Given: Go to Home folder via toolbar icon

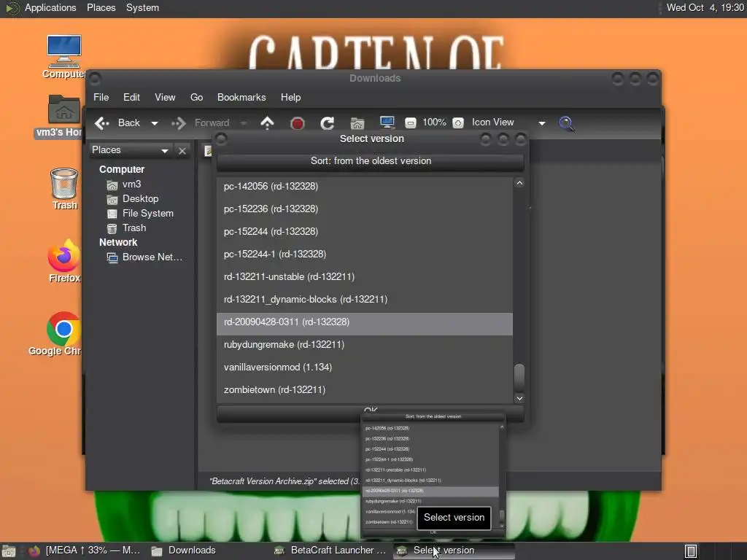Looking at the screenshot, I should (357, 123).
